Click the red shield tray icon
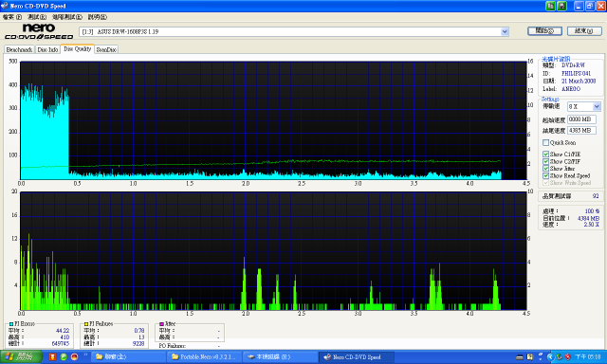This screenshot has width=607, height=364. (568, 357)
